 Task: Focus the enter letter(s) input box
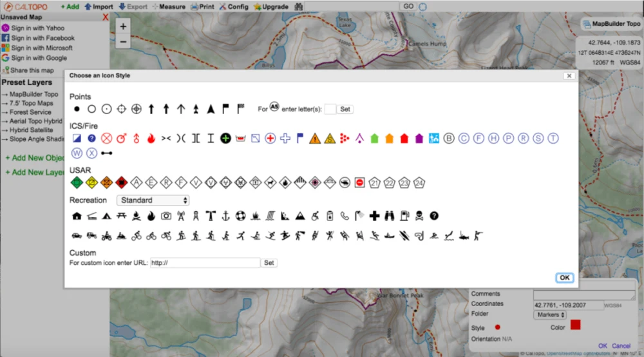point(330,110)
